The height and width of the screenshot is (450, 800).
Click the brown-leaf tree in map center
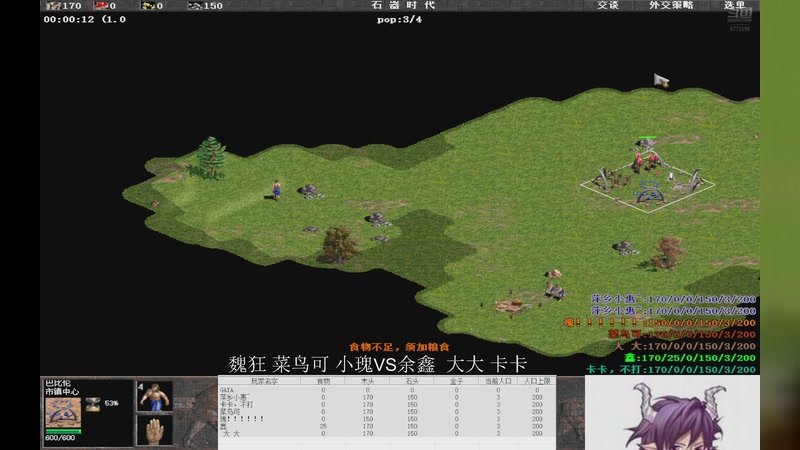339,245
